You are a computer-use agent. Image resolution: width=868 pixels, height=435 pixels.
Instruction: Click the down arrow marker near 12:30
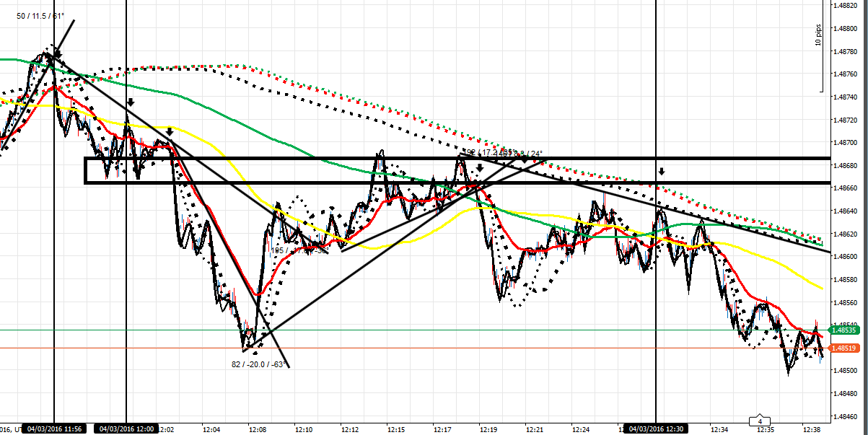tap(662, 171)
